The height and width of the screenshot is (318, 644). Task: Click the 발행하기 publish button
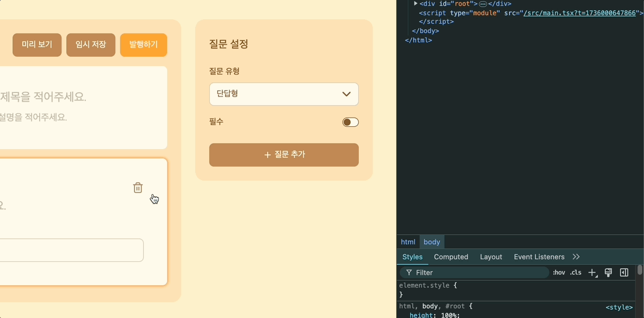click(143, 45)
